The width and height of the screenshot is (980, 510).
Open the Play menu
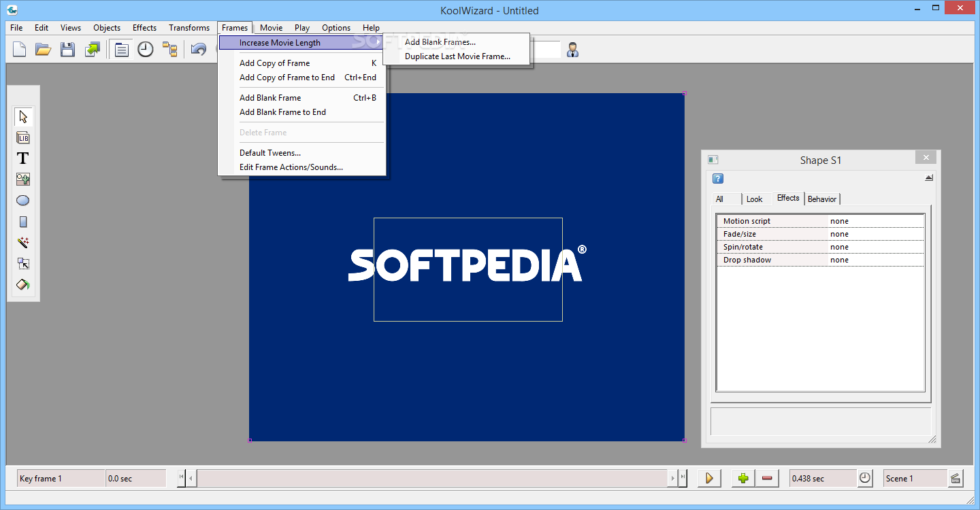[302, 28]
